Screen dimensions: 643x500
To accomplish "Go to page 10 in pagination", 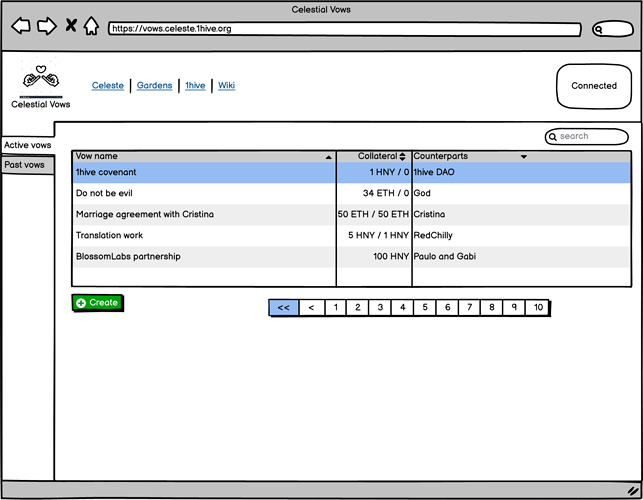I will click(x=538, y=308).
